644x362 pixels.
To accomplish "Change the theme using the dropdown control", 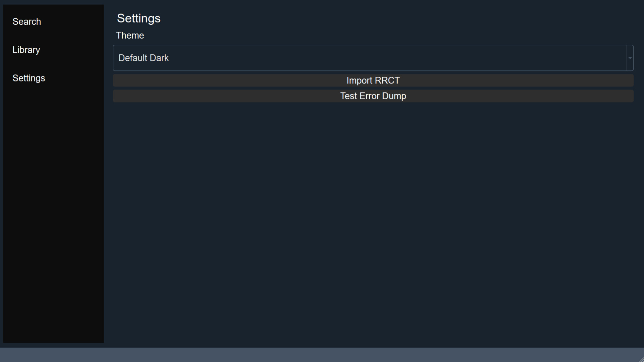I will 630,58.
